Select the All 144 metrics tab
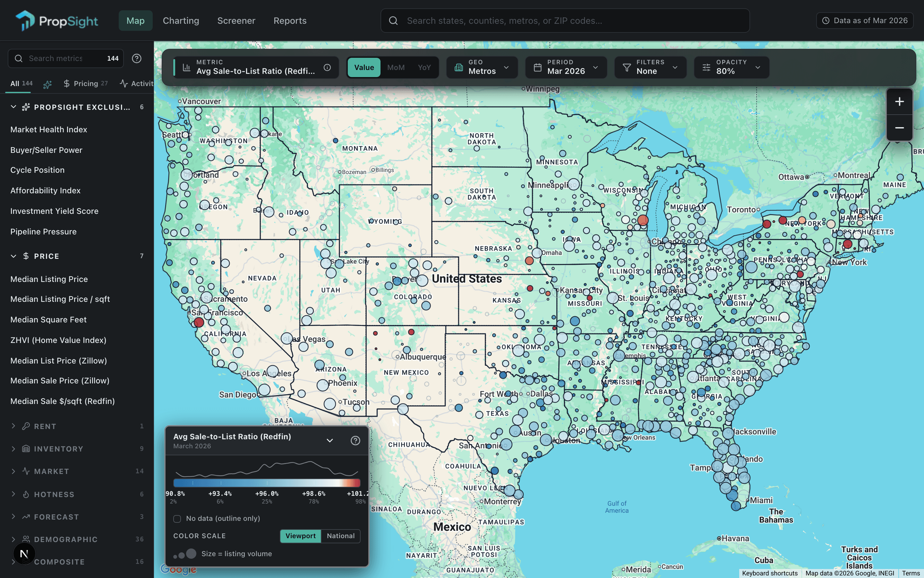 pos(21,83)
